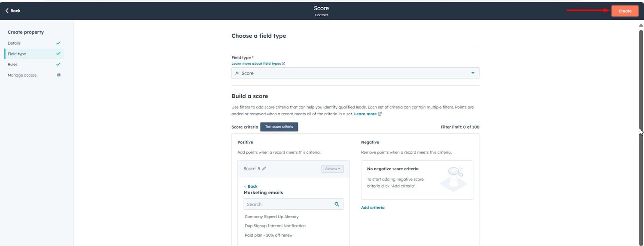Image resolution: width=644 pixels, height=246 pixels.
Task: Open the Rules step
Action: click(12, 64)
